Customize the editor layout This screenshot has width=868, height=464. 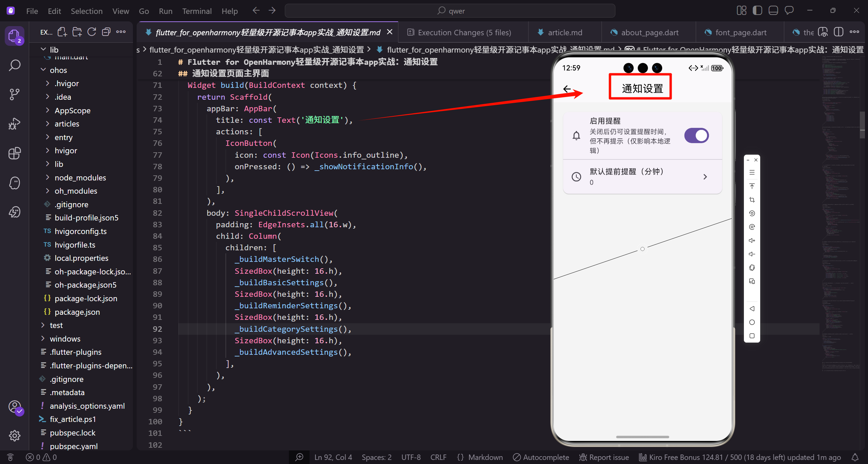(742, 11)
